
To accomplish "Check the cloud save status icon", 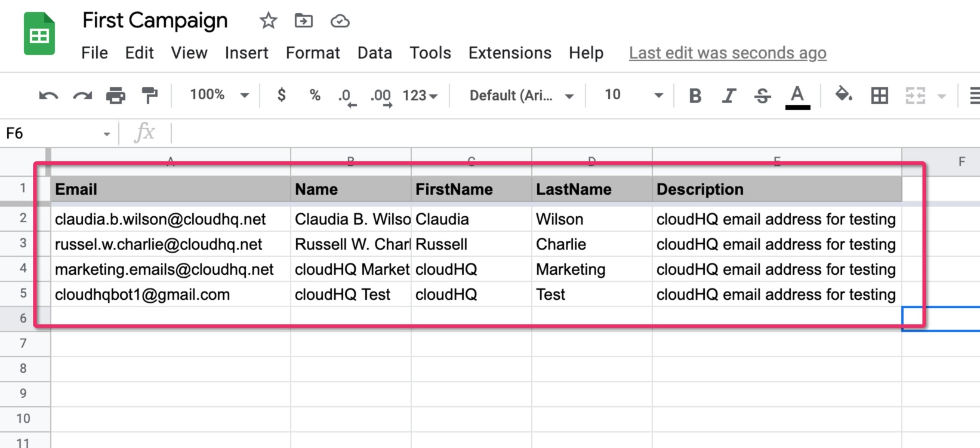I will pyautogui.click(x=340, y=22).
